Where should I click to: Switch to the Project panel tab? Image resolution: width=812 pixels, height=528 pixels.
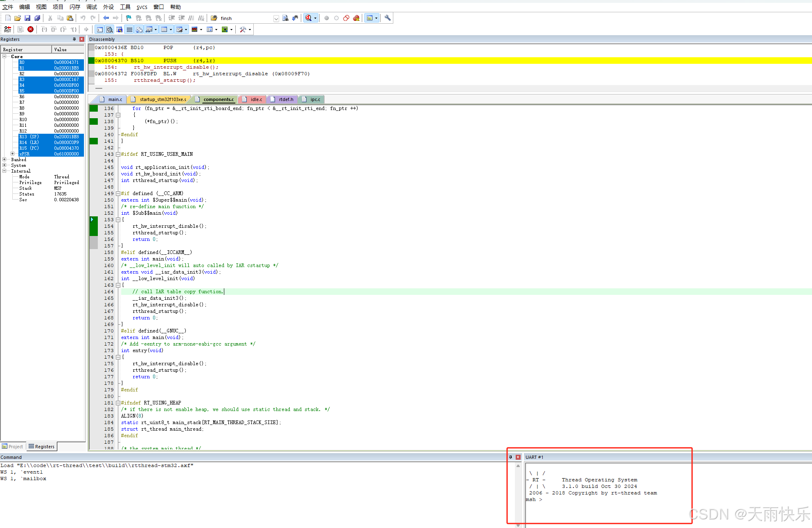(x=13, y=447)
